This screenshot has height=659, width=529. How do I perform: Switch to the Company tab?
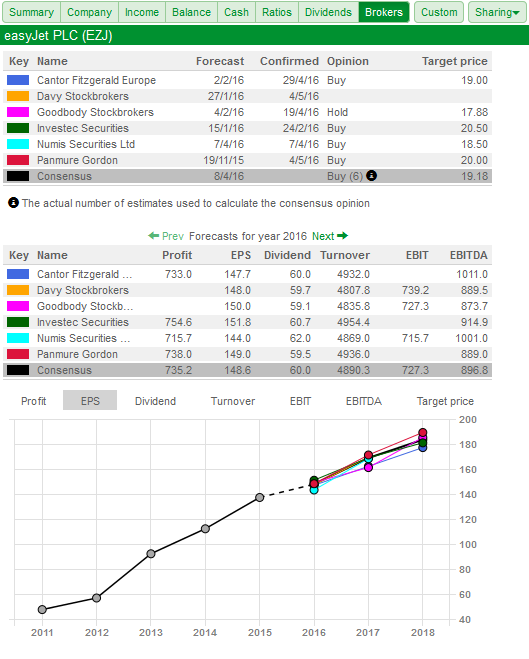tap(89, 12)
